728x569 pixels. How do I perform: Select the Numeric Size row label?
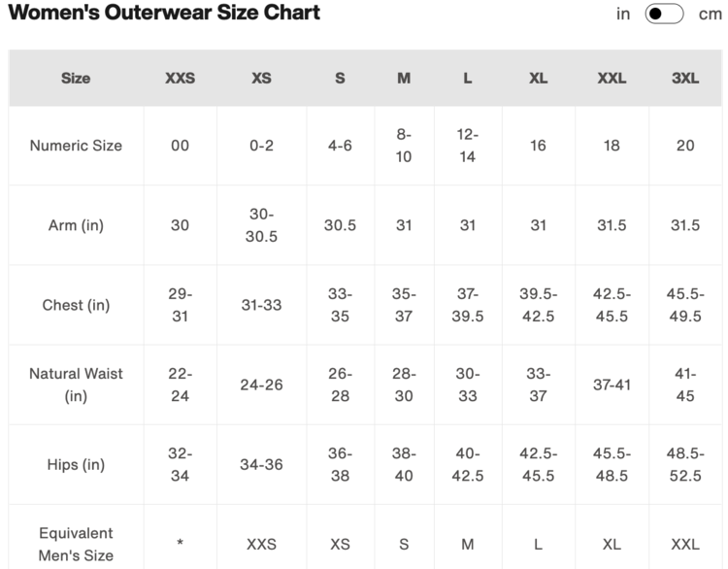(x=76, y=146)
